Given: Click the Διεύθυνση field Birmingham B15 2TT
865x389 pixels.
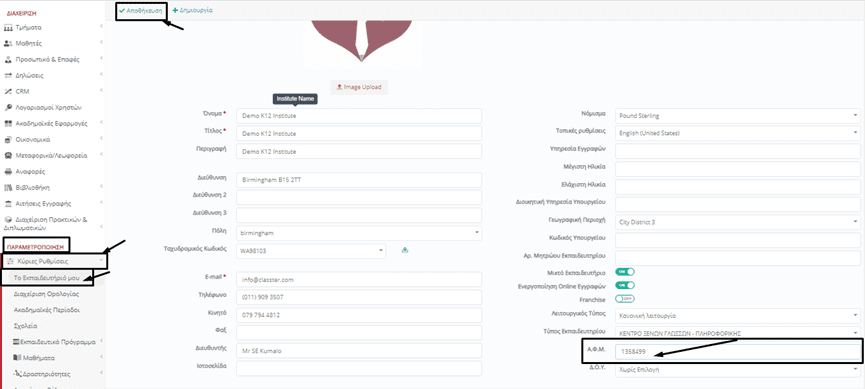Looking at the screenshot, I should pos(359,180).
